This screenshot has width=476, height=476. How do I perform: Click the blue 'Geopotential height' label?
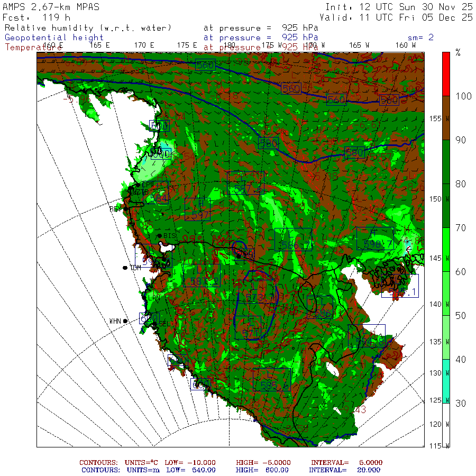point(54,38)
